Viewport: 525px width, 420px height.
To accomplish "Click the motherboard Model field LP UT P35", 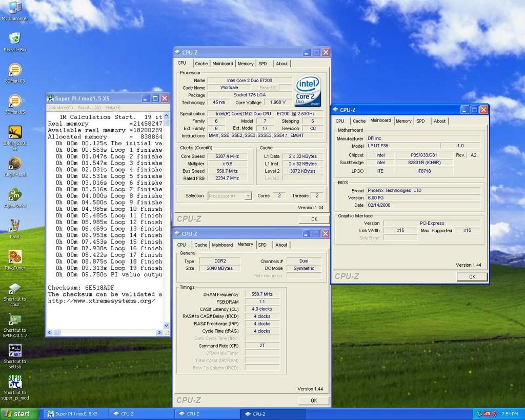I will 403,146.
